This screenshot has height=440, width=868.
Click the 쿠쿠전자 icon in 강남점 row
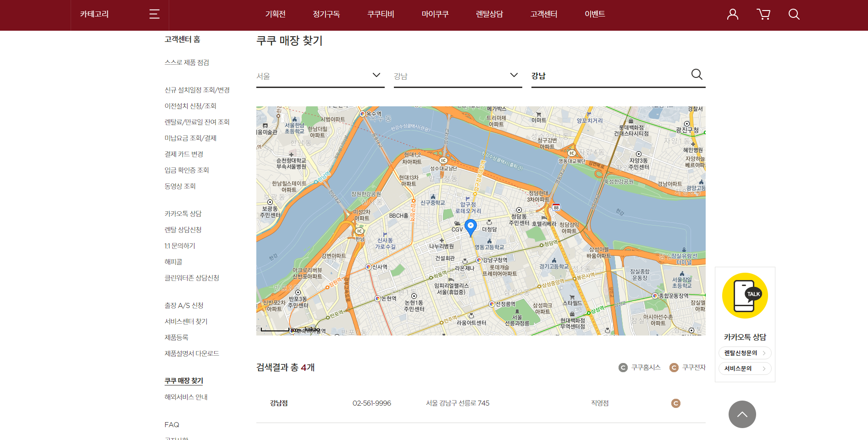pyautogui.click(x=676, y=403)
